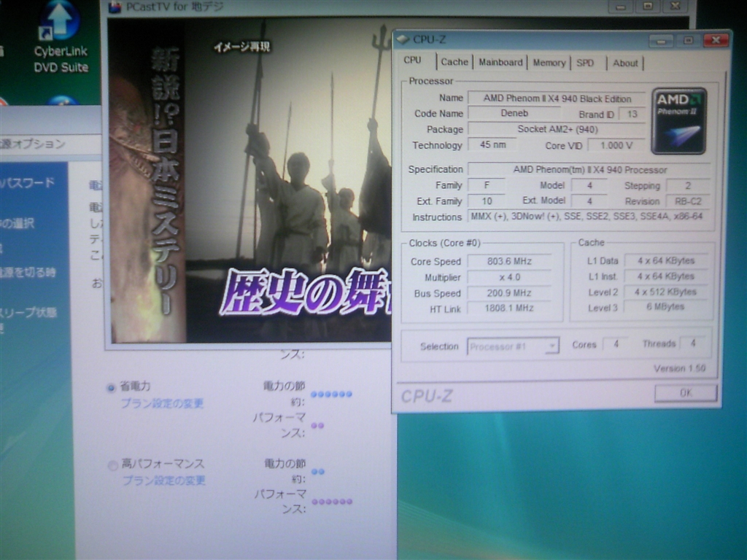747x560 pixels.
Task: Click the スリープ状態 link in the sidebar
Action: pos(28,312)
